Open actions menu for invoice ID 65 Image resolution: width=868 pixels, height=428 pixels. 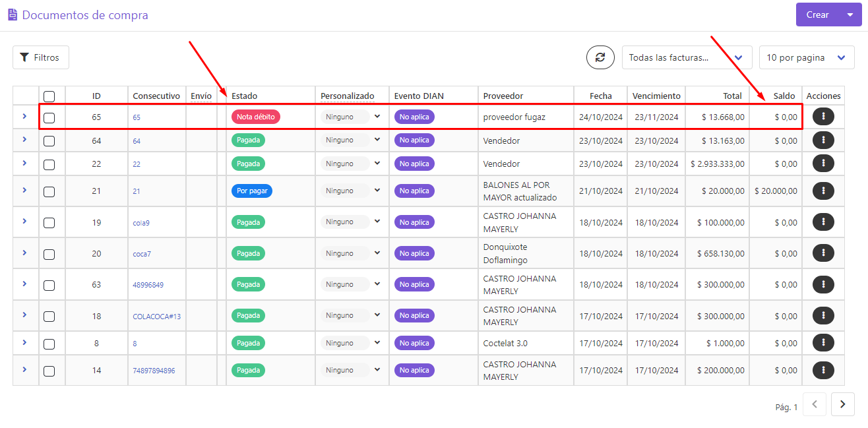click(x=823, y=117)
